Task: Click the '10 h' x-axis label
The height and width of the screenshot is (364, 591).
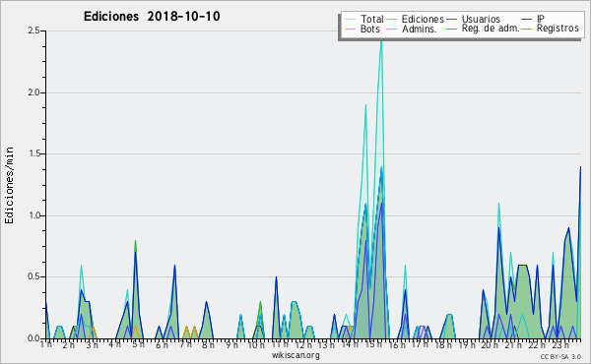Action: [x=256, y=344]
